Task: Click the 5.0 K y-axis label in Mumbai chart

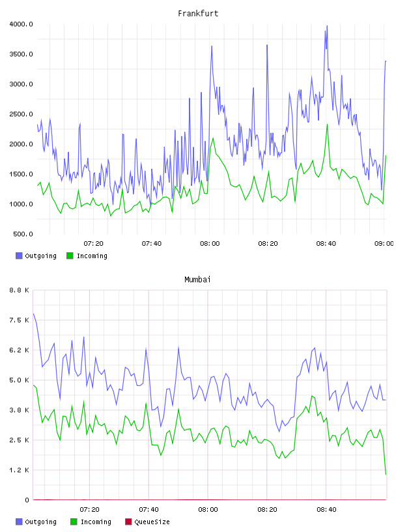Action: 20,380
